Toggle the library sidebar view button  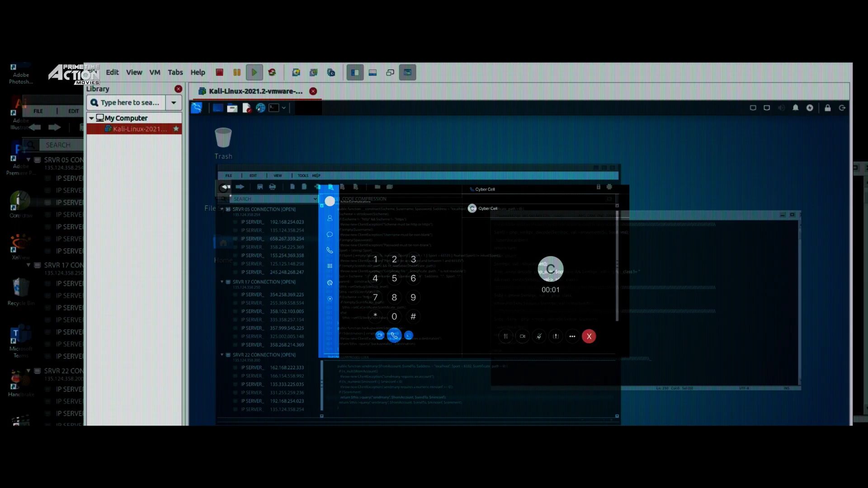[355, 72]
